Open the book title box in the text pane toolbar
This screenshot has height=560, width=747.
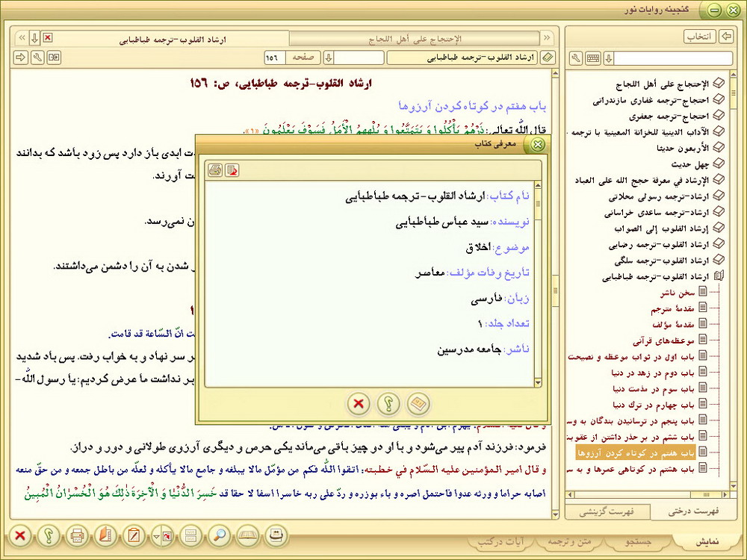[x=462, y=57]
